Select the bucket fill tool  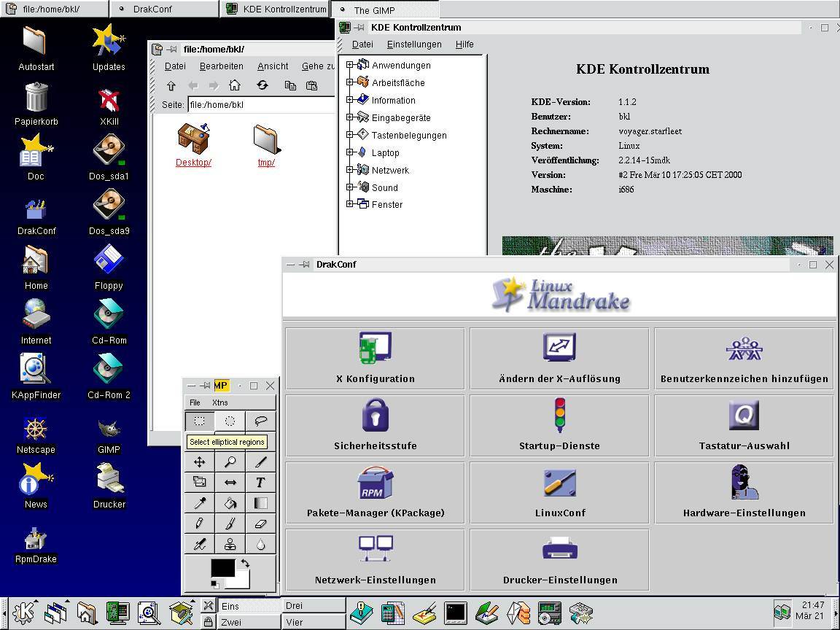[230, 503]
